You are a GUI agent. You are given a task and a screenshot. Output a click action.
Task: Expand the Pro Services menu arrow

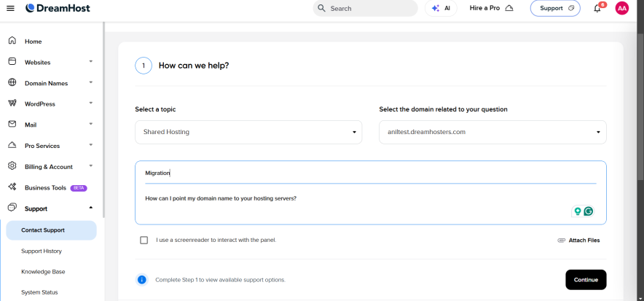click(91, 145)
